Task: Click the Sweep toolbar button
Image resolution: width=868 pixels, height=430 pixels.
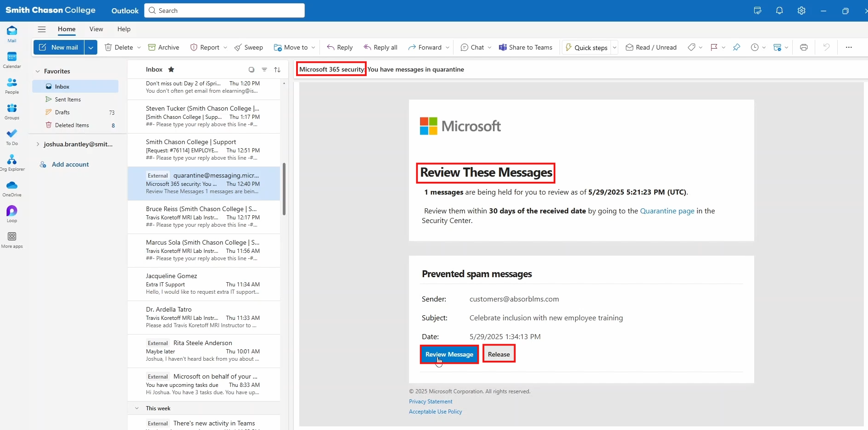Action: point(248,47)
